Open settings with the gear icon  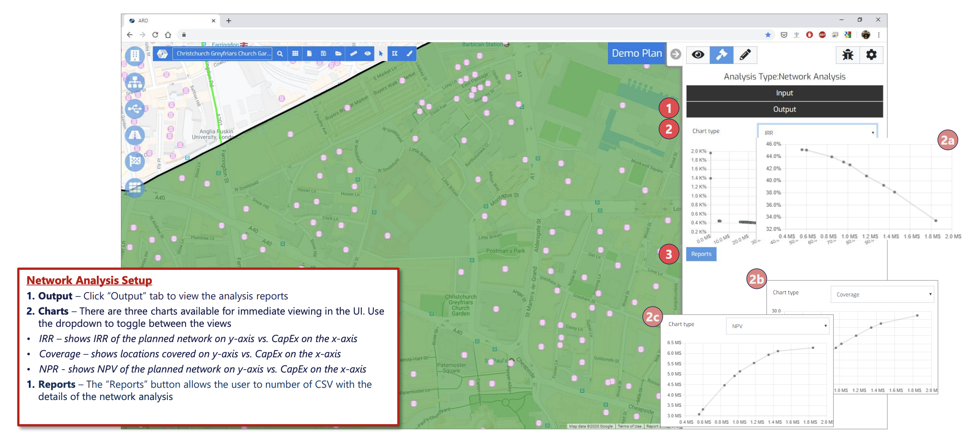871,55
